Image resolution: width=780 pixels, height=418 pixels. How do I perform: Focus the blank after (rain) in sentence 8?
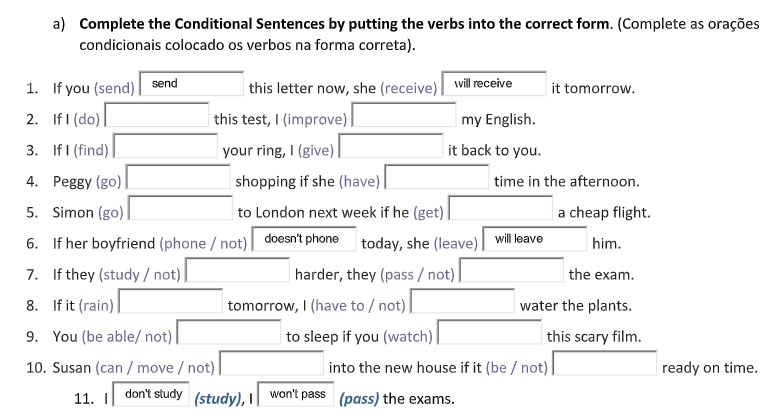(x=171, y=301)
